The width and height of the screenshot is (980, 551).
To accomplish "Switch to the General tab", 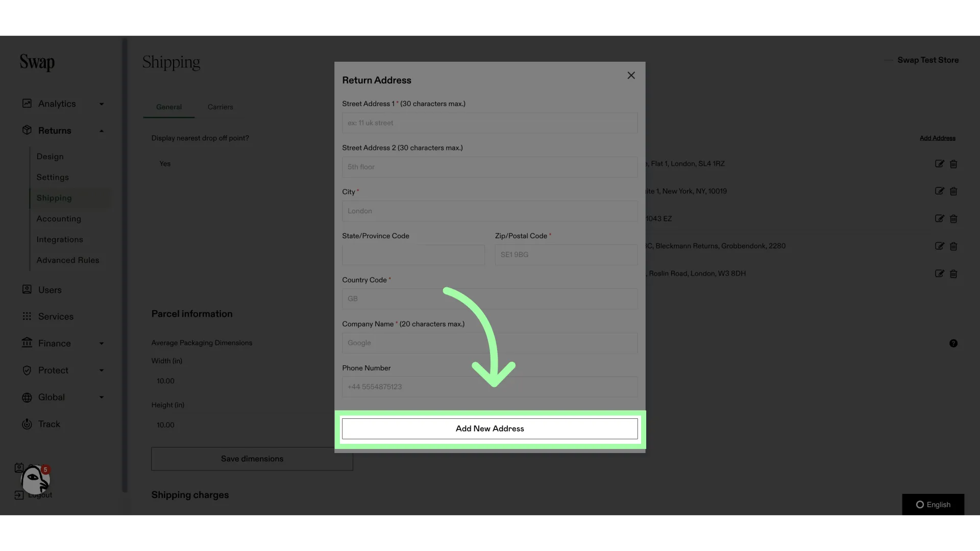I will click(169, 107).
